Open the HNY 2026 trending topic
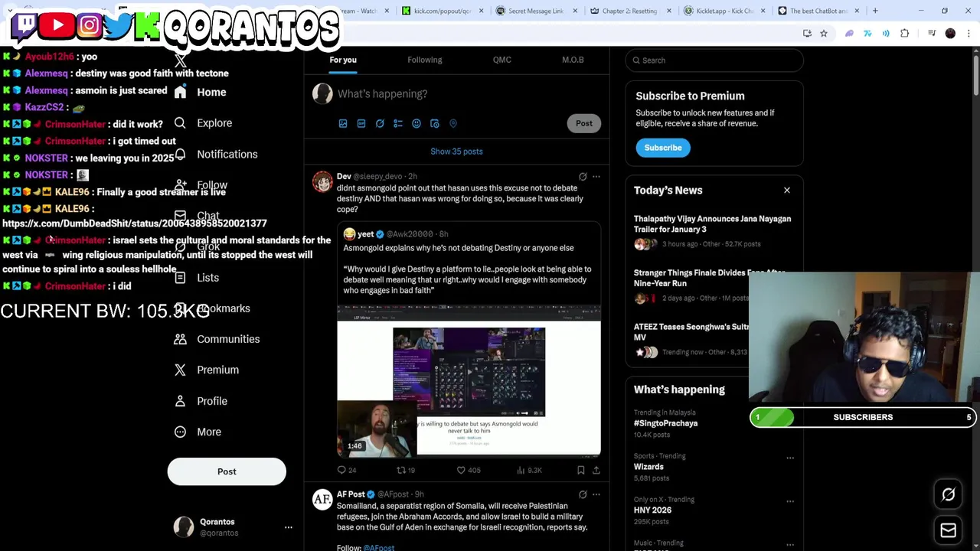Image resolution: width=980 pixels, height=551 pixels. [x=652, y=510]
